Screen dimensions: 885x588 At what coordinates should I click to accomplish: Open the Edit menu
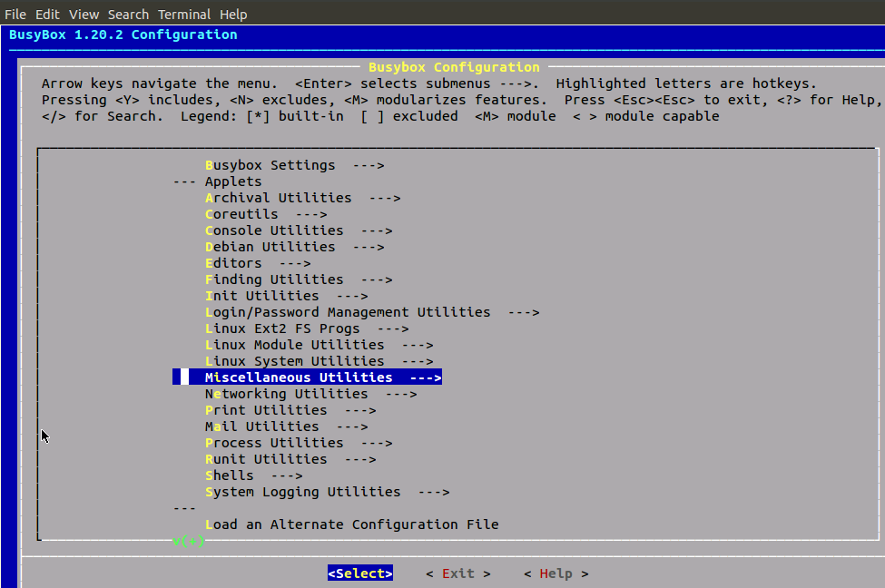click(x=47, y=15)
